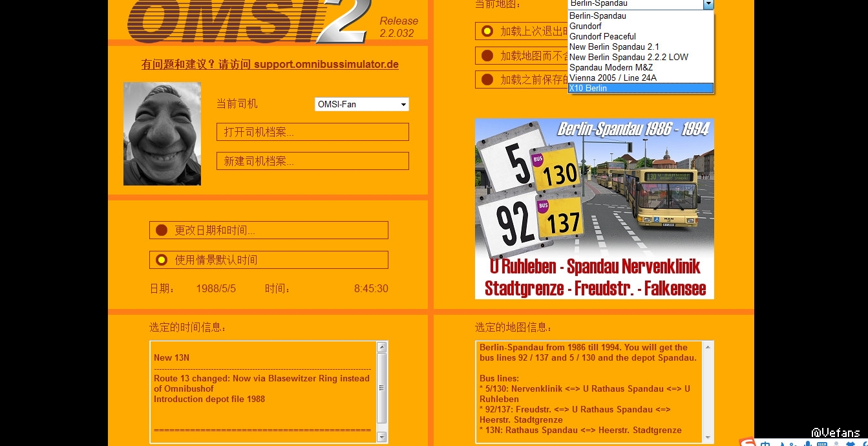The image size is (868, 446).
Task: Click up arrow of map info scrollbar
Action: [708, 347]
